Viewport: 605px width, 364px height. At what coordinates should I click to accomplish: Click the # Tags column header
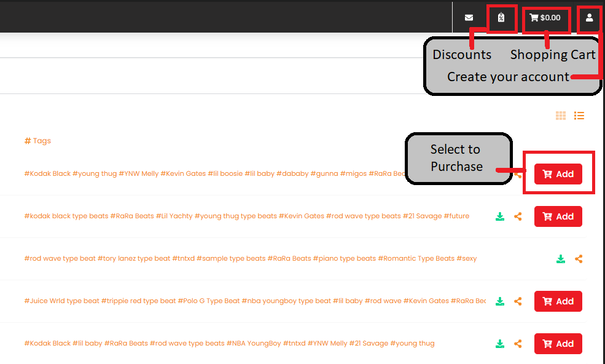[38, 141]
